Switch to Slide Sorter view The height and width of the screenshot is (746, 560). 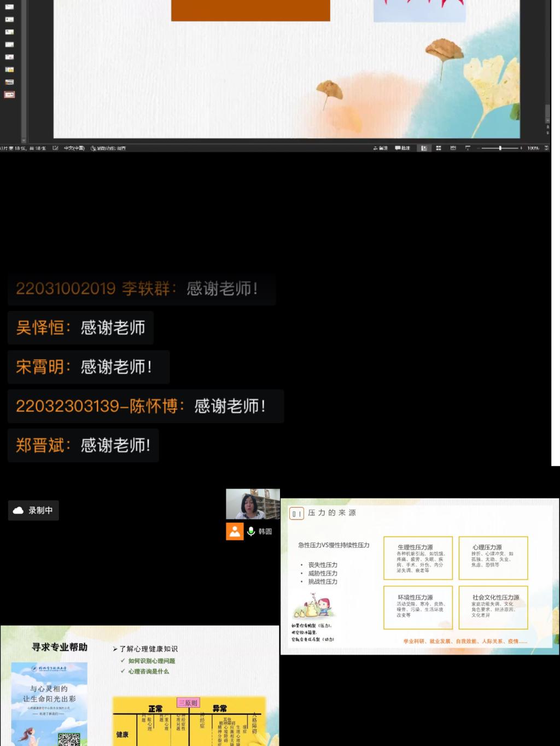tap(438, 148)
